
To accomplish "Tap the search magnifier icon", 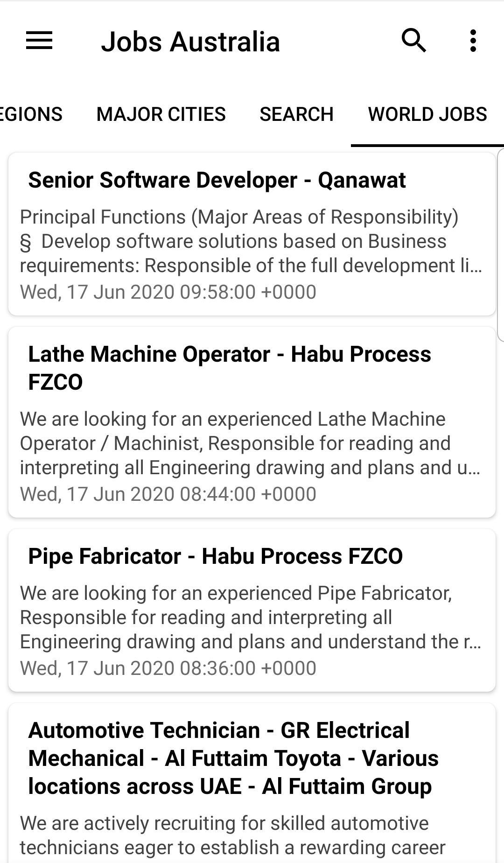I will pyautogui.click(x=414, y=41).
